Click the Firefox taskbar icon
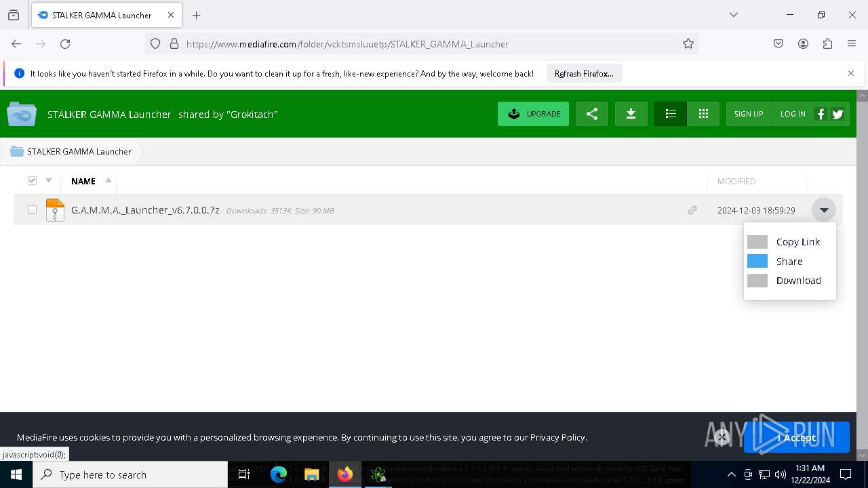This screenshot has height=488, width=868. pos(345,474)
